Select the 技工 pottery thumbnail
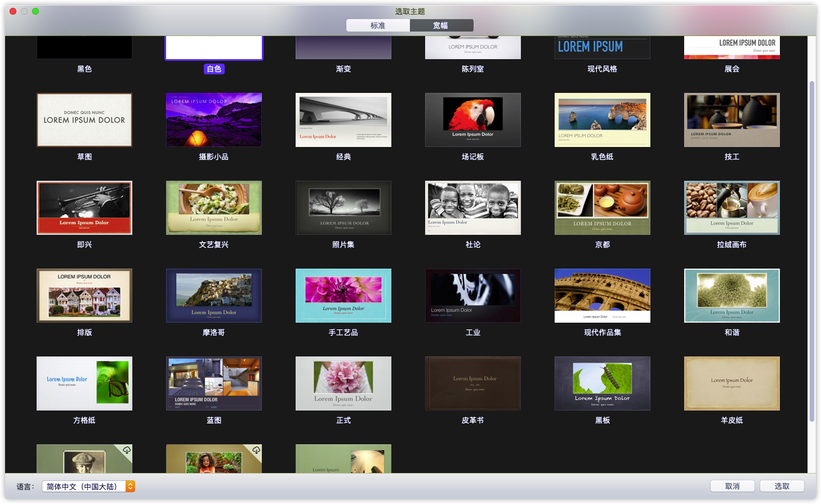Image resolution: width=821 pixels, height=504 pixels. click(x=732, y=120)
